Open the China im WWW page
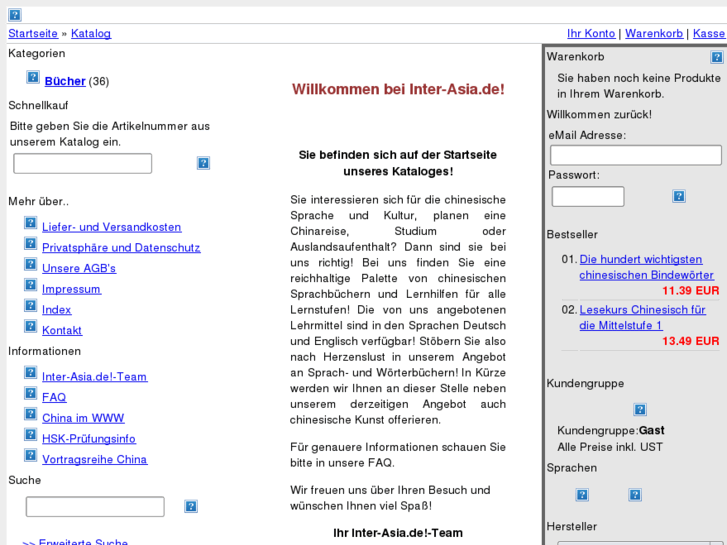Viewport: 727px width, 545px height. [x=83, y=418]
